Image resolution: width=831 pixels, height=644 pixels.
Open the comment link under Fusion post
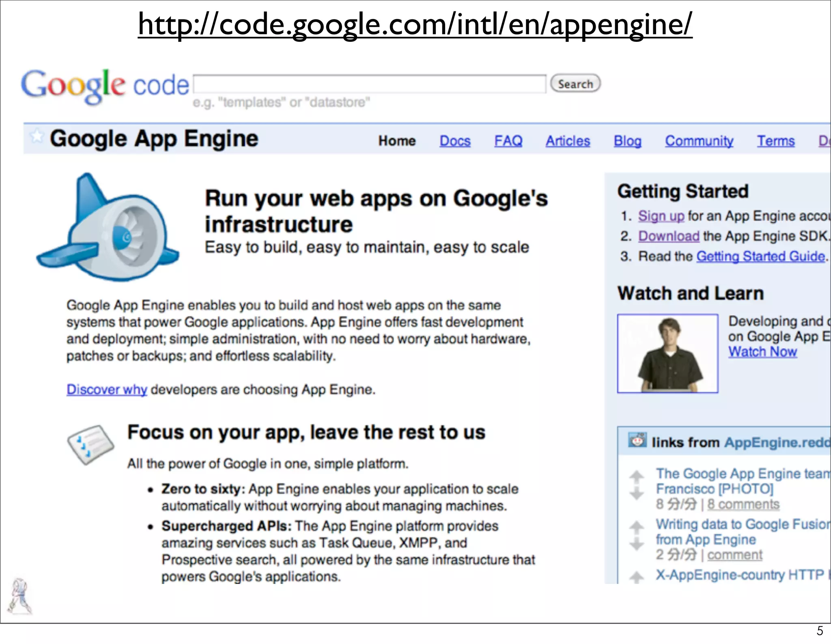pyautogui.click(x=734, y=554)
